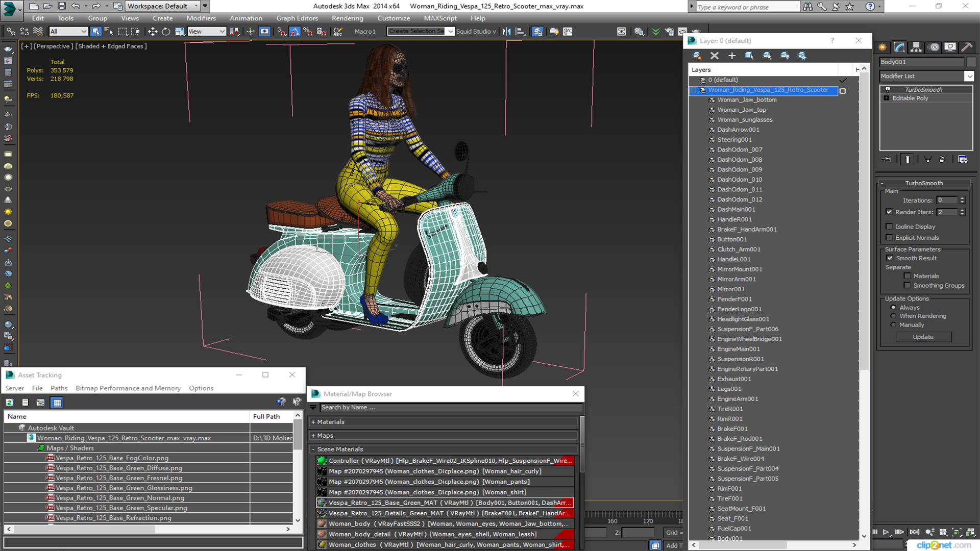The image size is (980, 551).
Task: Click Delete Layer X icon in Layer dialog
Action: (714, 56)
